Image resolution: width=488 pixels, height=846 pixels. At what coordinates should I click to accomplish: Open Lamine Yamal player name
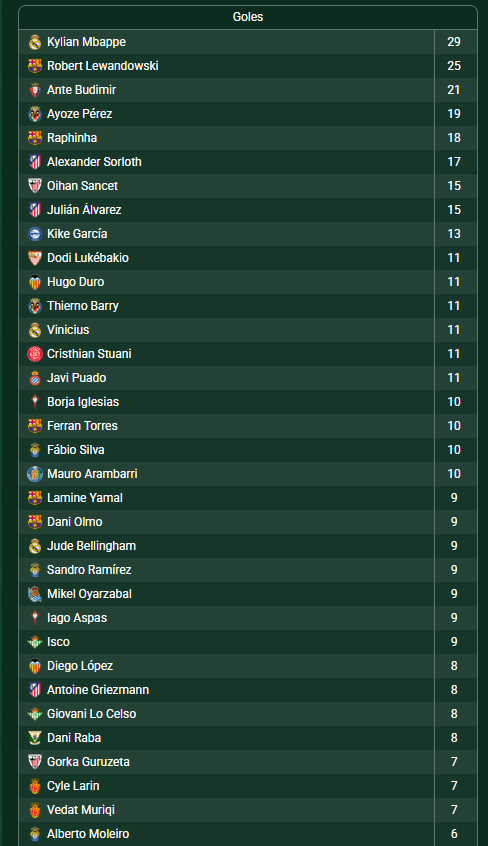coord(85,497)
